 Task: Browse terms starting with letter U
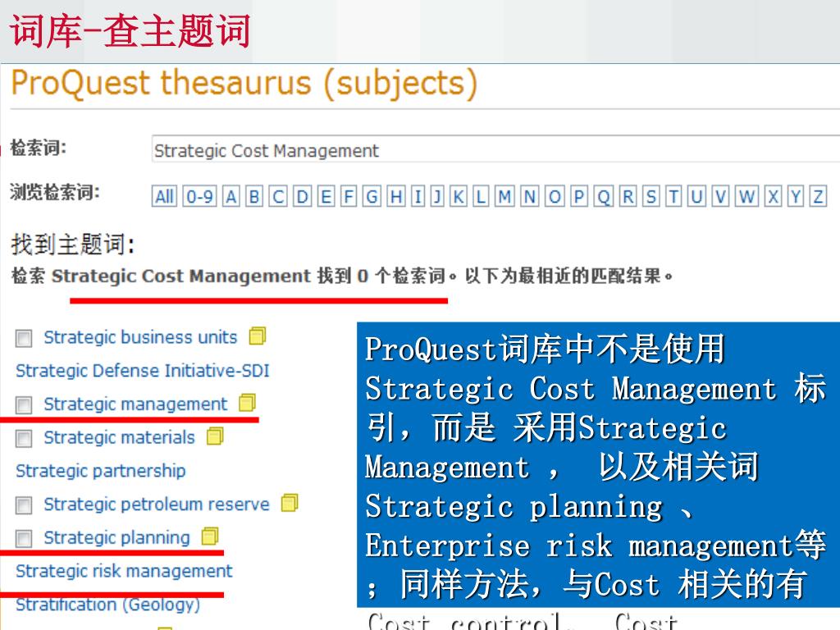[696, 197]
